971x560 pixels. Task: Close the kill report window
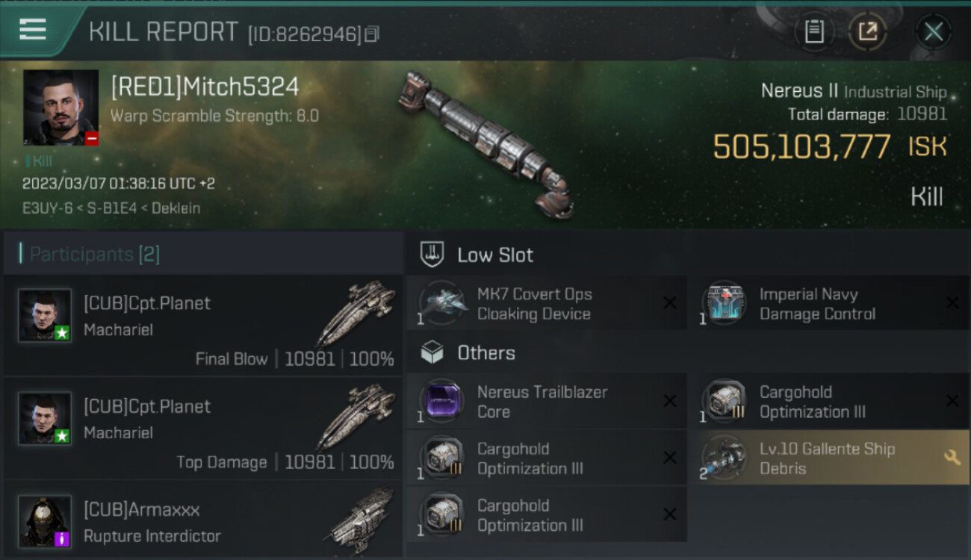(x=934, y=31)
